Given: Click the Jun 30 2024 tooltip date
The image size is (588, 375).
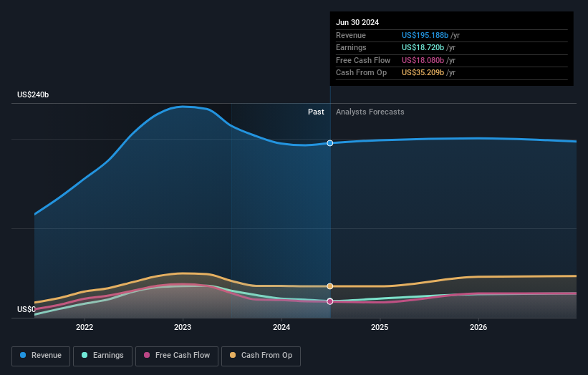Looking at the screenshot, I should [357, 22].
